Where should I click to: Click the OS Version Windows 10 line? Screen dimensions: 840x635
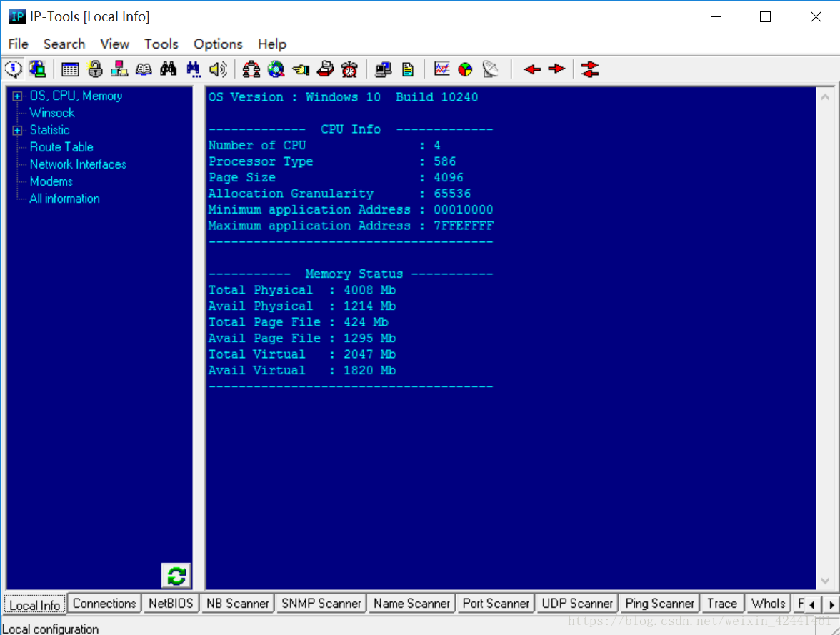[x=344, y=97]
